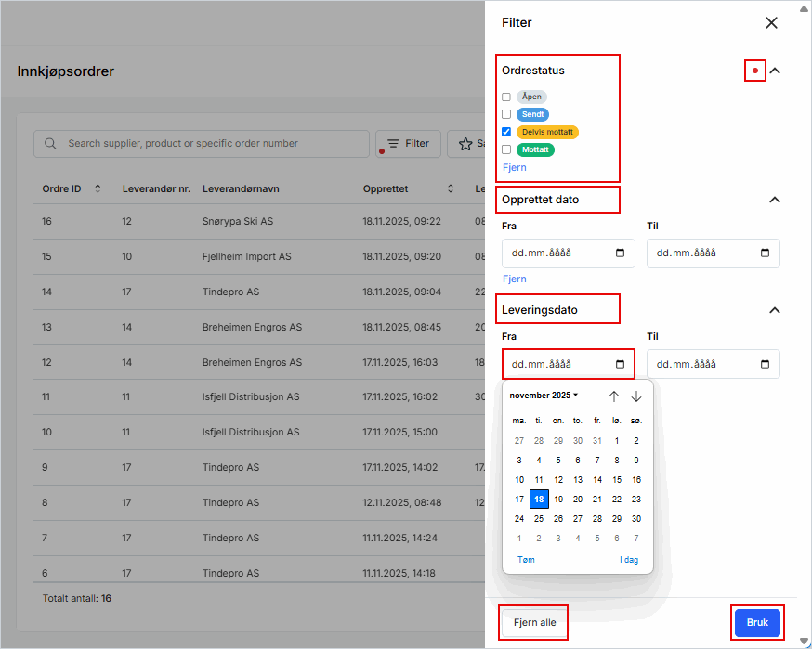Click calendar icon in Opprettet dato Til field

pyautogui.click(x=765, y=253)
